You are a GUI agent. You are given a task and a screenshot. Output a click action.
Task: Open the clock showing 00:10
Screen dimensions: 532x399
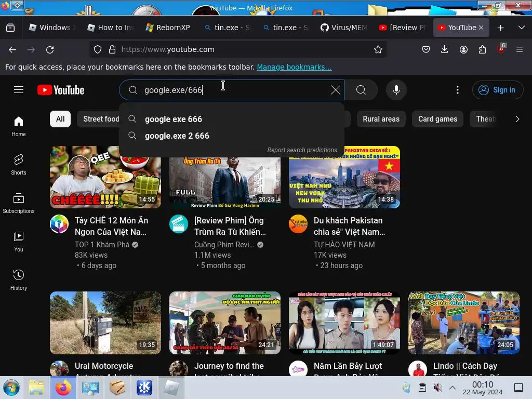pos(483,388)
